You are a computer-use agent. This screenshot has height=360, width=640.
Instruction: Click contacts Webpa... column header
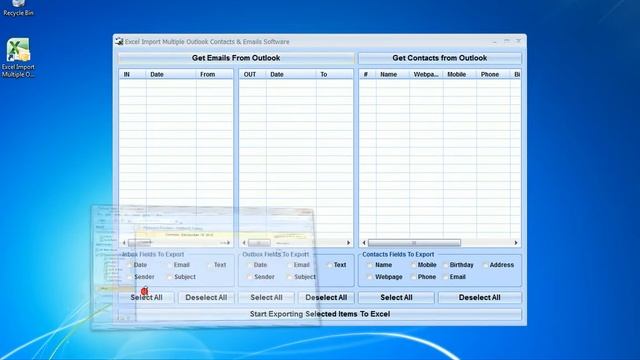pyautogui.click(x=426, y=74)
